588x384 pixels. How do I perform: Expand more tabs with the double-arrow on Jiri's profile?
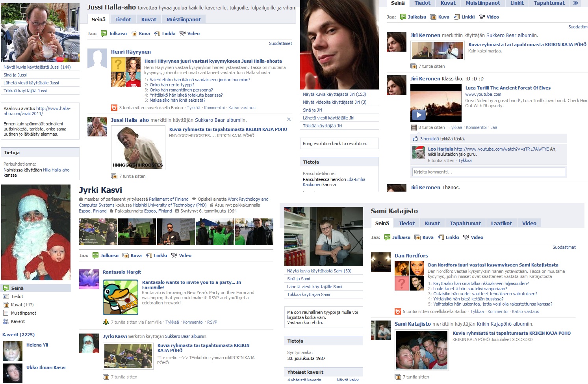click(x=575, y=3)
